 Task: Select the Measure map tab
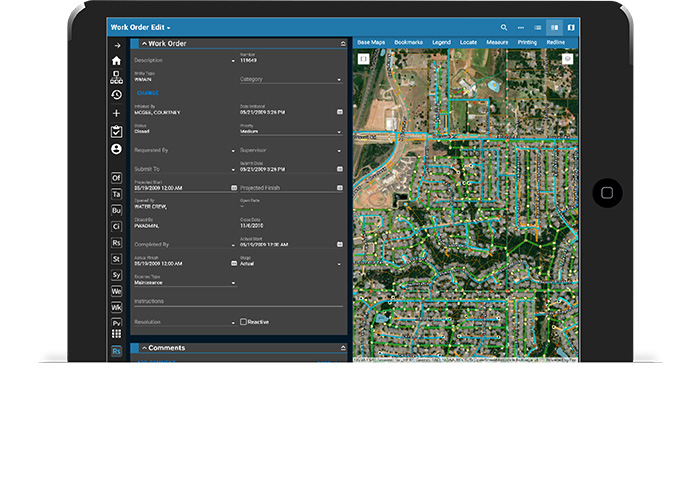pyautogui.click(x=497, y=44)
